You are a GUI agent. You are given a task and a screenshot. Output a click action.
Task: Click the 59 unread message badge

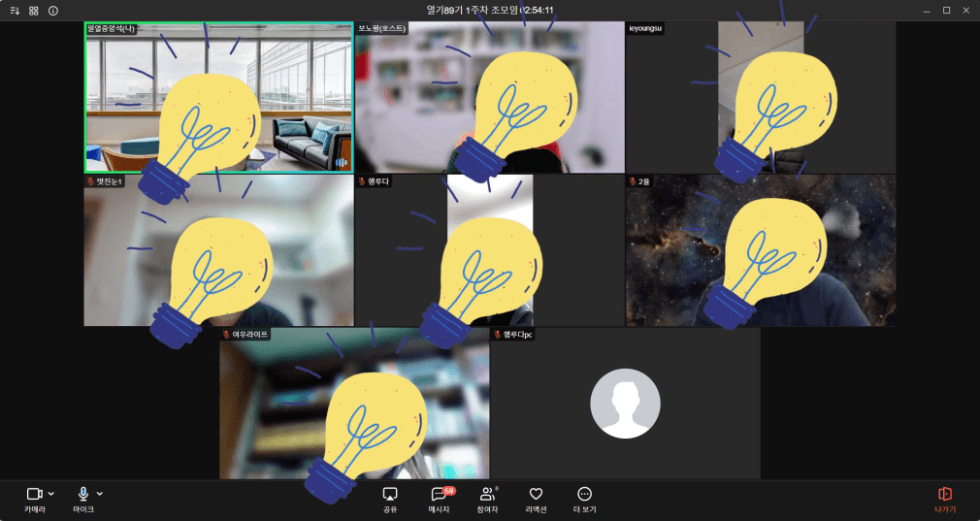coord(448,491)
